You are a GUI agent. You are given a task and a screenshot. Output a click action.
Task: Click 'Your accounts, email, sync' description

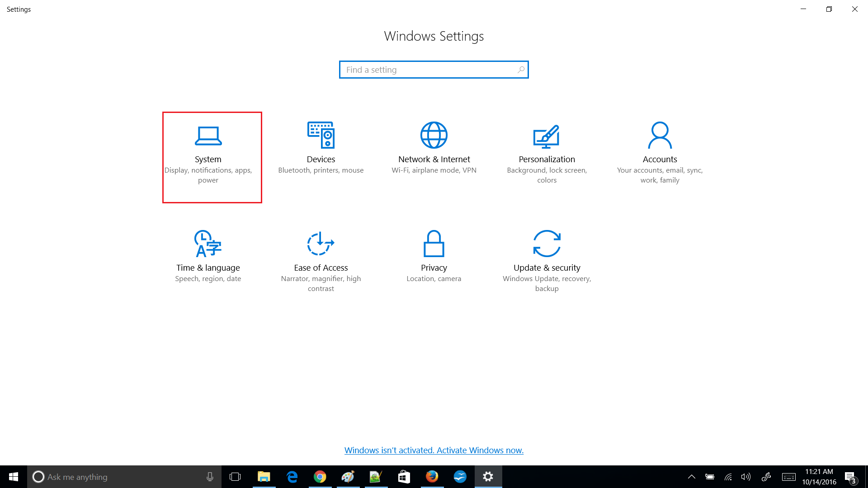[x=660, y=175]
